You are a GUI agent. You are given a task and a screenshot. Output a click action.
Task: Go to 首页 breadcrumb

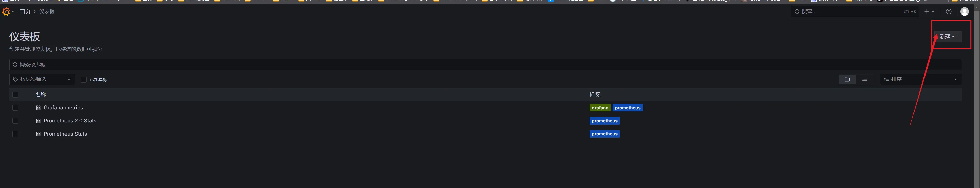[25, 12]
